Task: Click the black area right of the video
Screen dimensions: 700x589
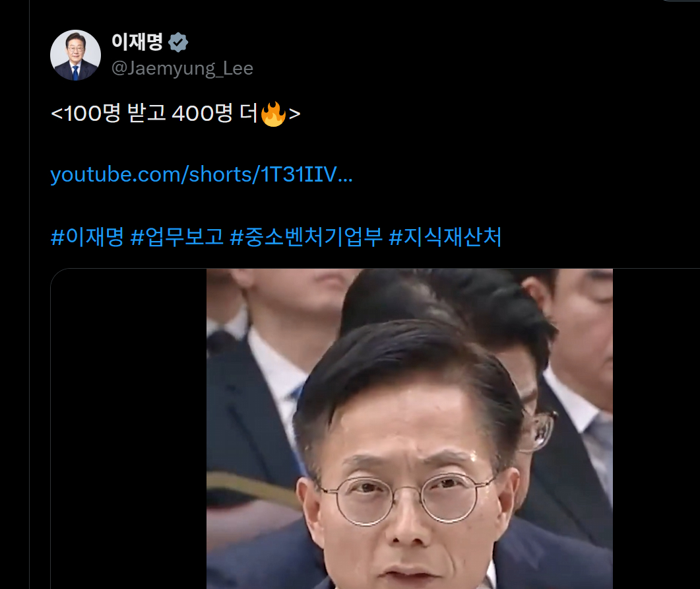Action: point(656,429)
